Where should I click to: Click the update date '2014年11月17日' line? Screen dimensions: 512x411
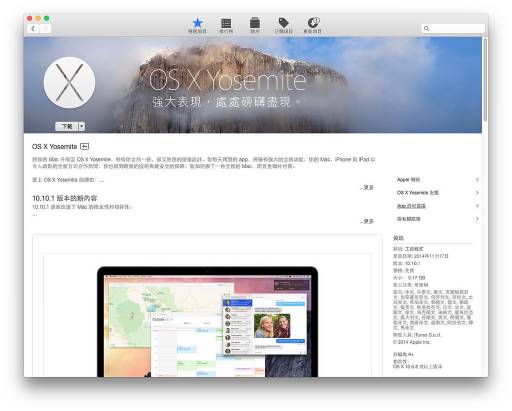coord(421,256)
